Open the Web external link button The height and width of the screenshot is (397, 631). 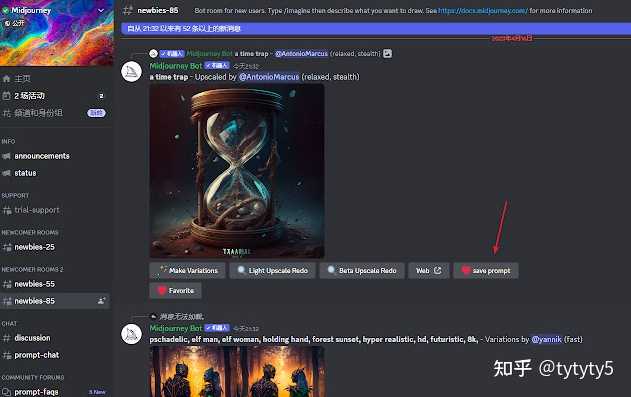click(429, 271)
